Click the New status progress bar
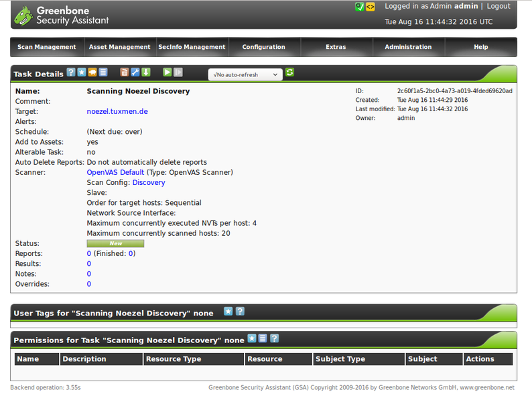This screenshot has height=402, width=532. pyautogui.click(x=115, y=243)
